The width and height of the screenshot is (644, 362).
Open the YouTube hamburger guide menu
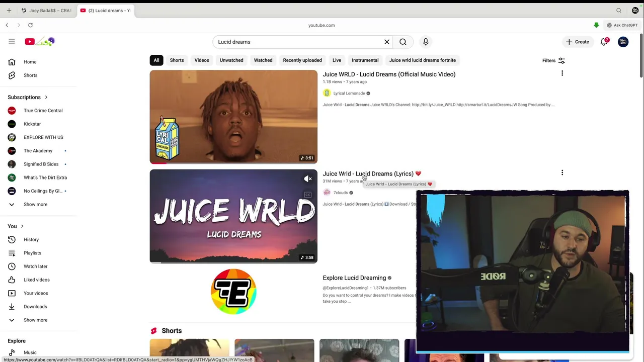point(12,42)
